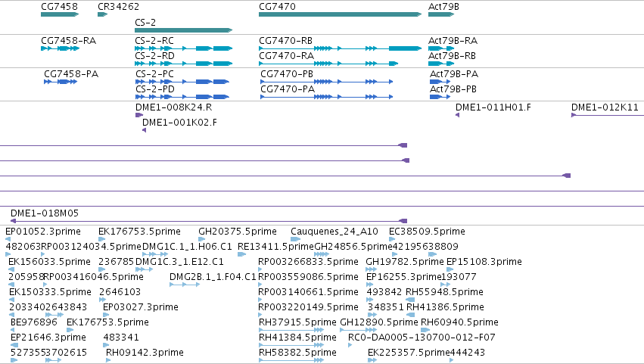Select the 348351 feature label
This screenshot has width=644, height=364.
tap(386, 307)
